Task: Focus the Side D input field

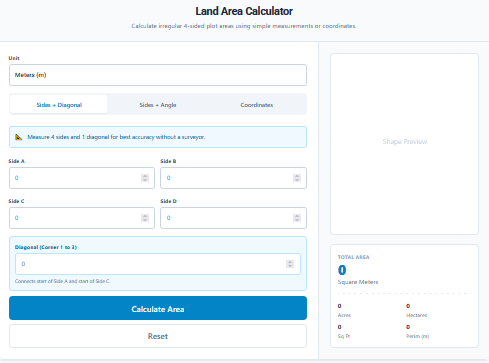Action: [x=233, y=218]
